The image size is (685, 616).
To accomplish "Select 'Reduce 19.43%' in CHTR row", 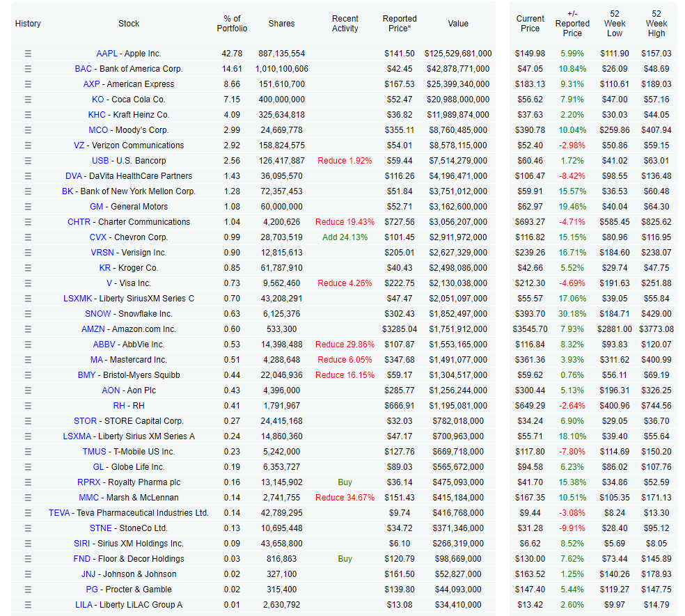I will click(345, 222).
